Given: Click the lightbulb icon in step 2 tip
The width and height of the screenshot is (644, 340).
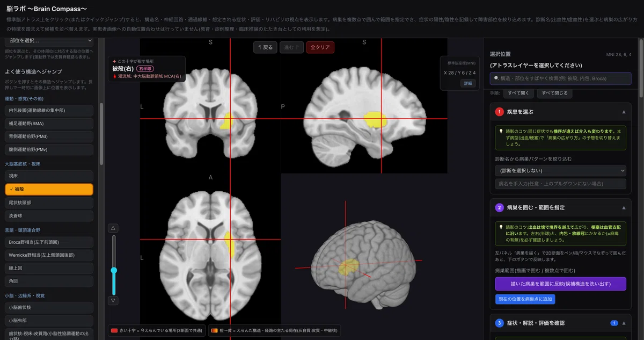Looking at the screenshot, I should pyautogui.click(x=502, y=226).
